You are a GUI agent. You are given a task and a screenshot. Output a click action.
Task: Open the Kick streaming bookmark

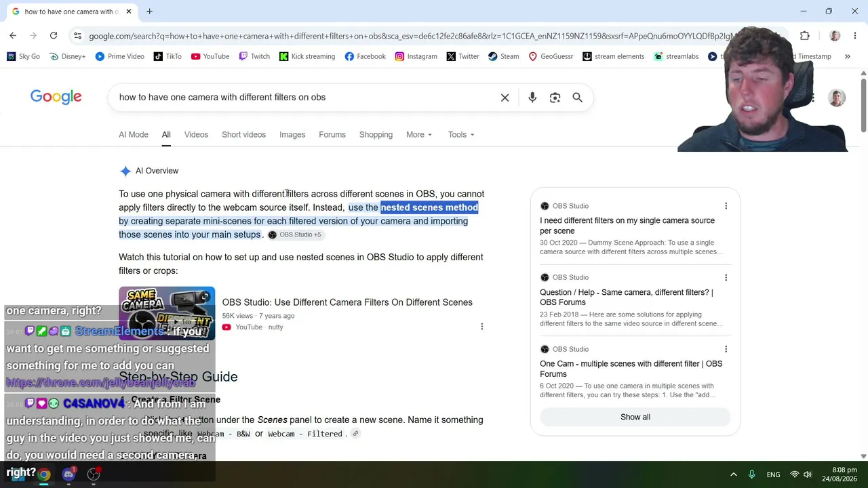tap(307, 56)
